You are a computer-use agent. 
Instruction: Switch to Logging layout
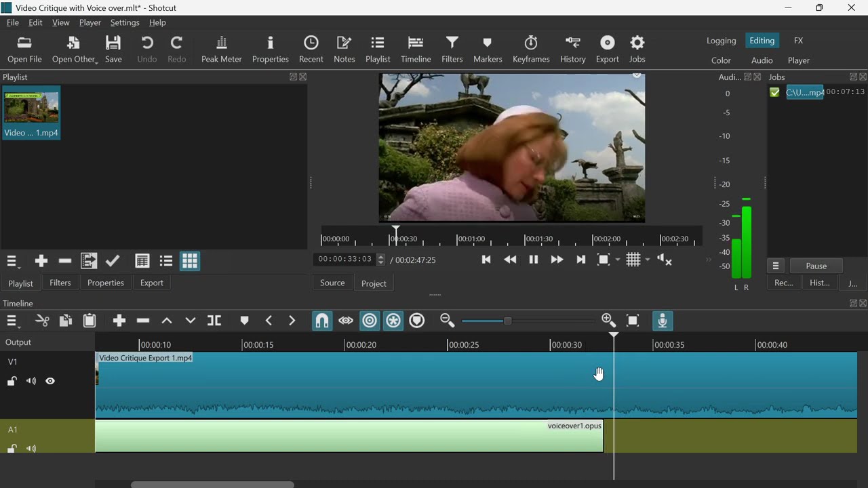[721, 41]
